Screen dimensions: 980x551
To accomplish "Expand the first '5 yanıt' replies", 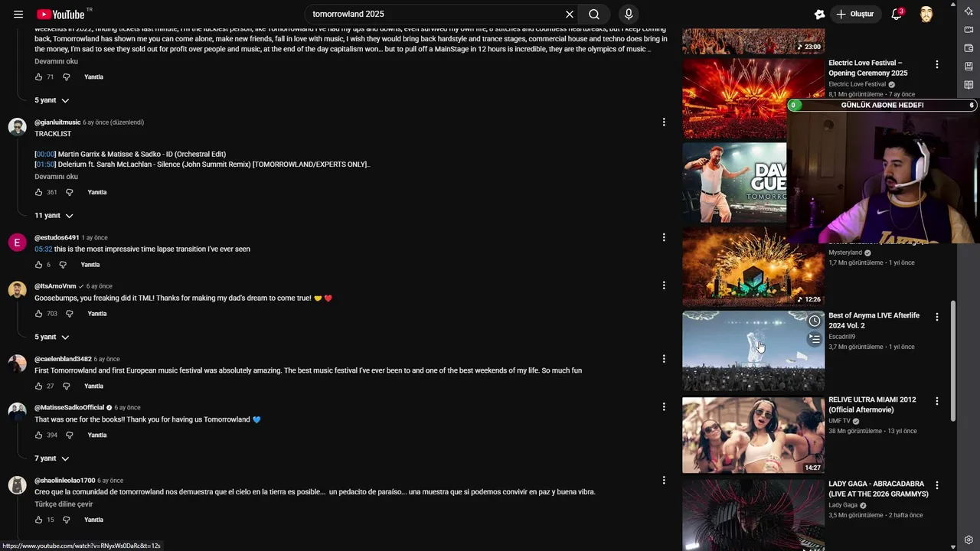I will coord(51,100).
